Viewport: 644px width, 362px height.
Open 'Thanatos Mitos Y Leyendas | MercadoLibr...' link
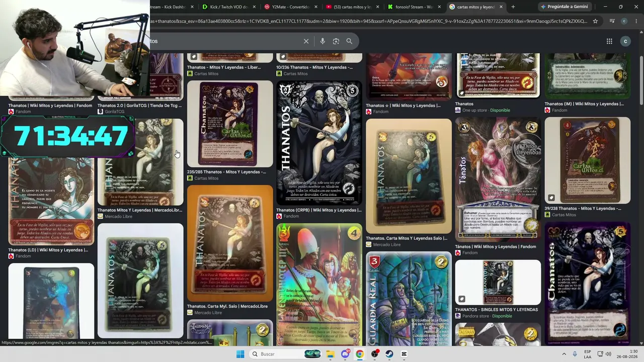pyautogui.click(x=140, y=210)
